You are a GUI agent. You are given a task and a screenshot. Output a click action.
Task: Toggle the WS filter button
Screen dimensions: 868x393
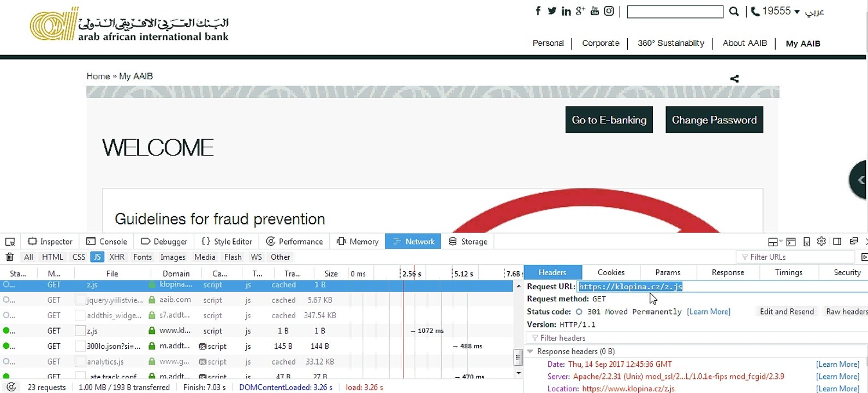[x=256, y=257]
